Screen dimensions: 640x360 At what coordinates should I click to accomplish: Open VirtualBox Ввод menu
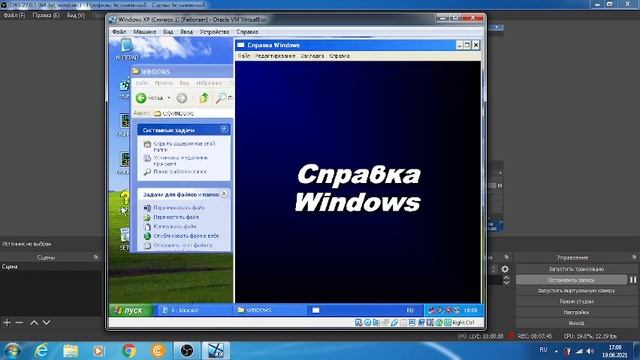187,31
